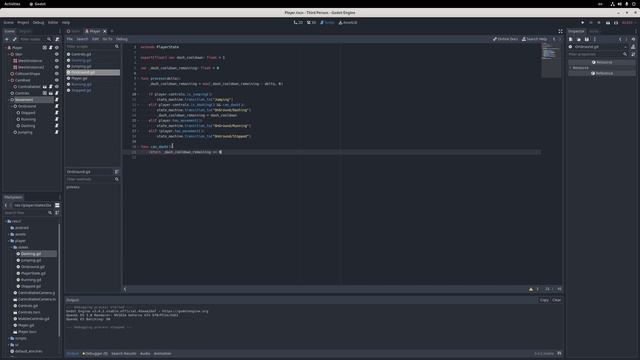Screen dimensions: 640x360
Task: Toggle visibility of the ControlableCamera node
Action: click(57, 87)
